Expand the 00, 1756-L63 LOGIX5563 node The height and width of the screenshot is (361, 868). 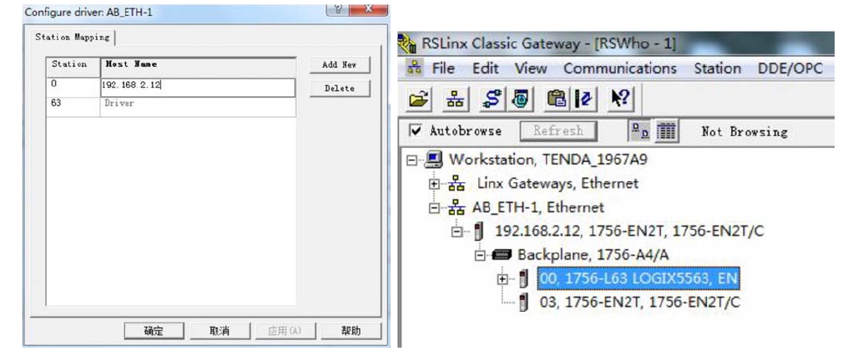pyautogui.click(x=502, y=279)
